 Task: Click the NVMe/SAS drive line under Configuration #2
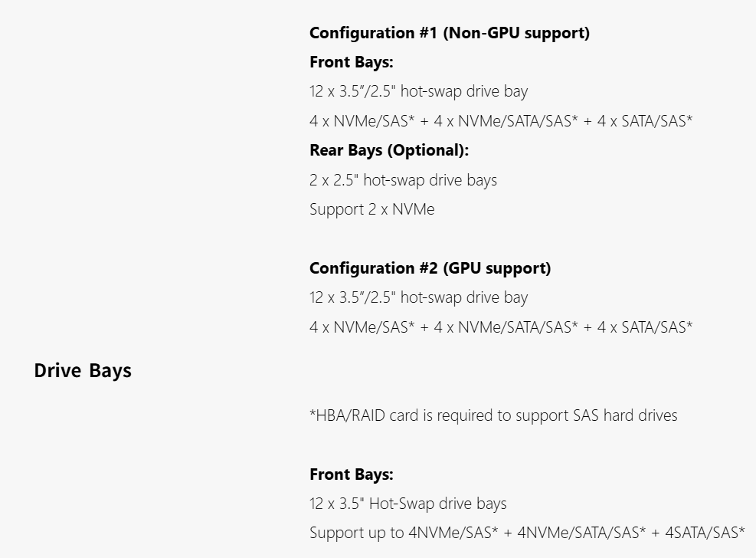[x=501, y=327]
